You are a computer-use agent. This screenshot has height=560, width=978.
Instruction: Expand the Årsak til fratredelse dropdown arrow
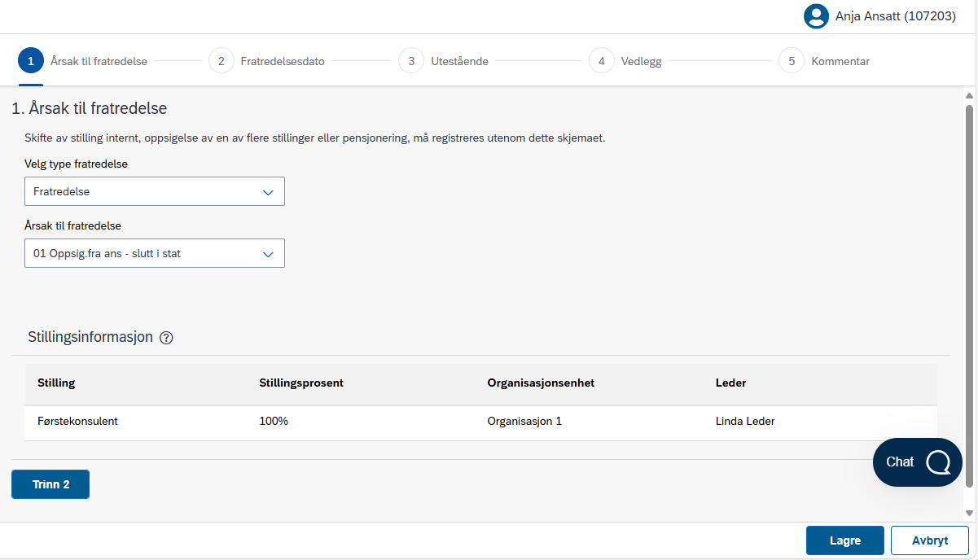point(268,254)
